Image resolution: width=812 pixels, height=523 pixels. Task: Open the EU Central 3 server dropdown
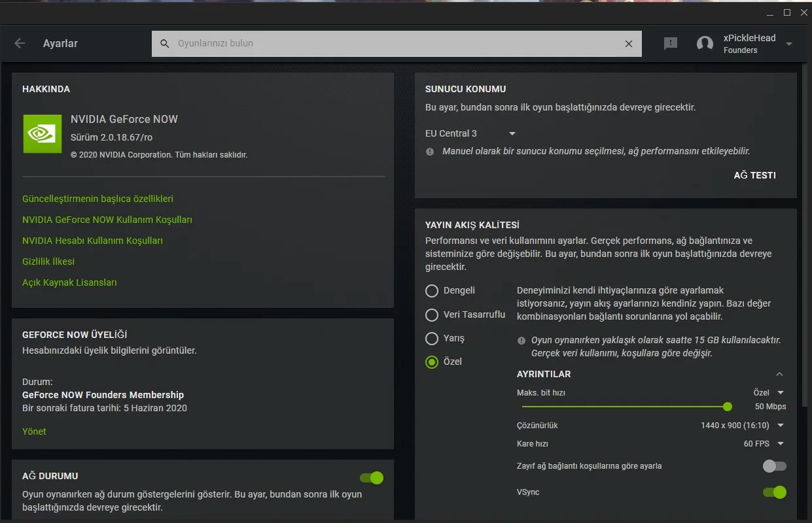pyautogui.click(x=471, y=134)
